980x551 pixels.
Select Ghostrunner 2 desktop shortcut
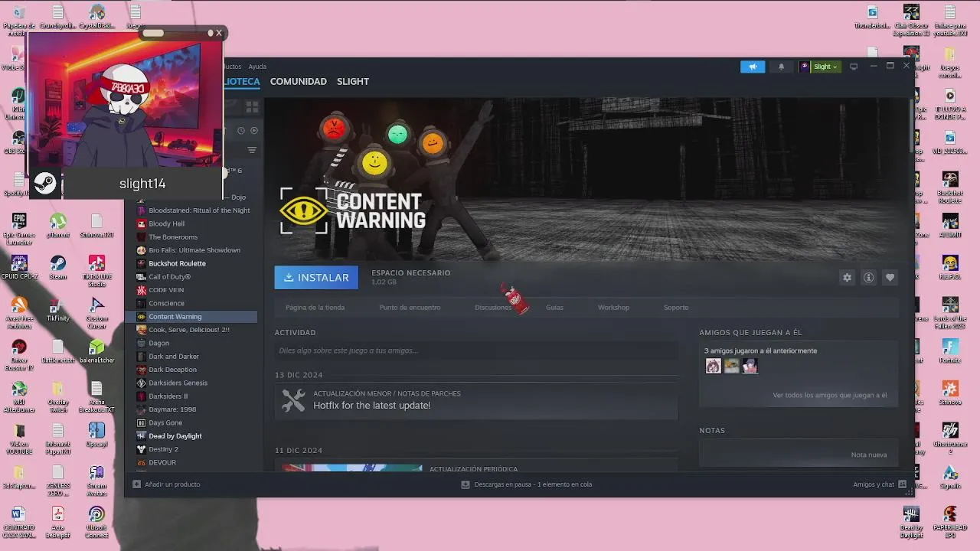950,439
